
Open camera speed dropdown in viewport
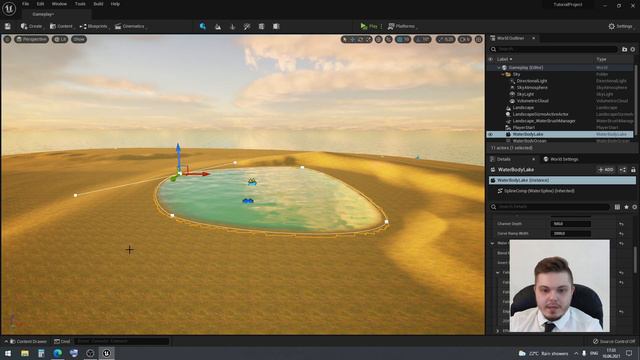click(464, 39)
